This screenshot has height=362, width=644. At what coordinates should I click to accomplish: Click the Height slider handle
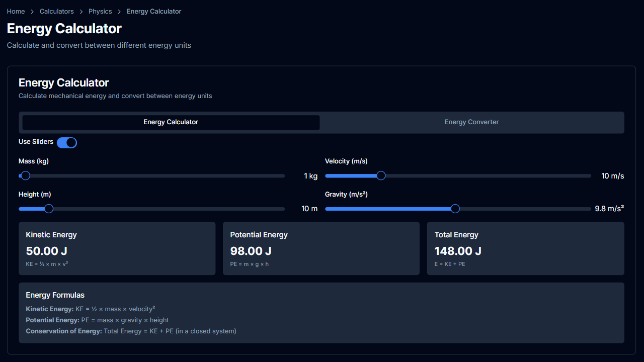[x=49, y=209]
